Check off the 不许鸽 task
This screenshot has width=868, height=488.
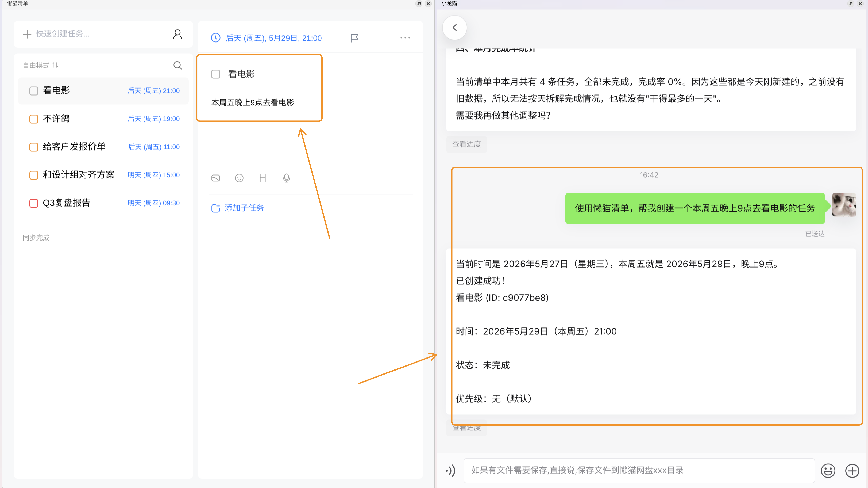(34, 119)
